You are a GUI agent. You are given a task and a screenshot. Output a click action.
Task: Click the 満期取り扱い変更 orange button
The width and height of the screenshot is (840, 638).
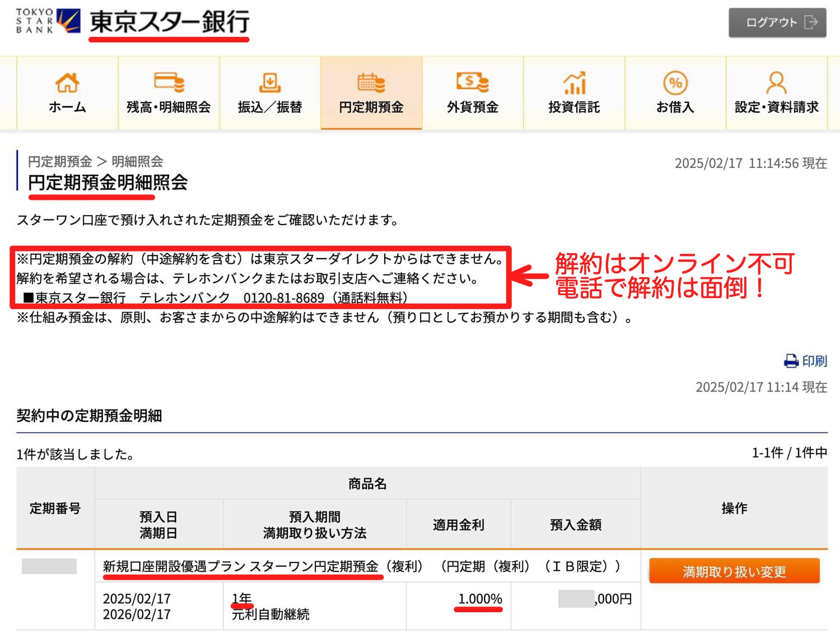734,571
